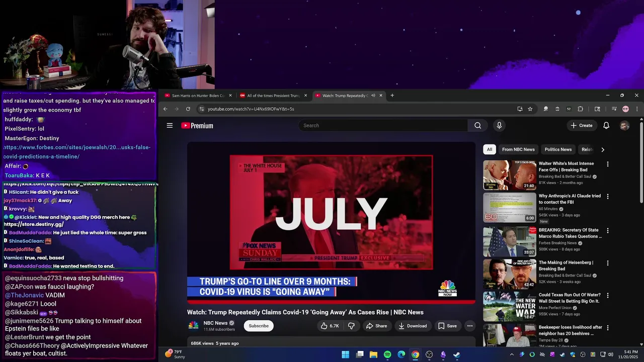Open Microsoft Edge from taskbar
The image size is (644, 362).
[x=401, y=354]
